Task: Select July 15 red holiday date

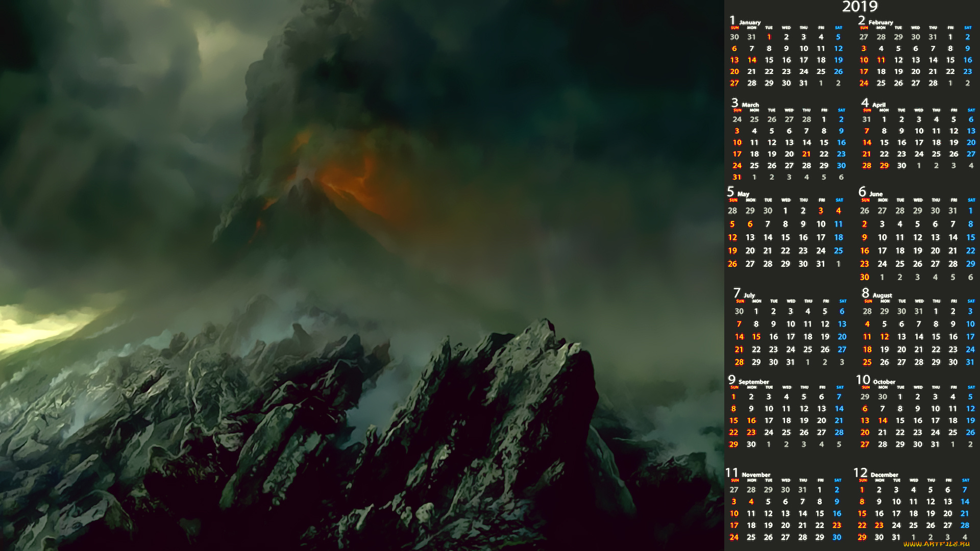Action: (756, 337)
